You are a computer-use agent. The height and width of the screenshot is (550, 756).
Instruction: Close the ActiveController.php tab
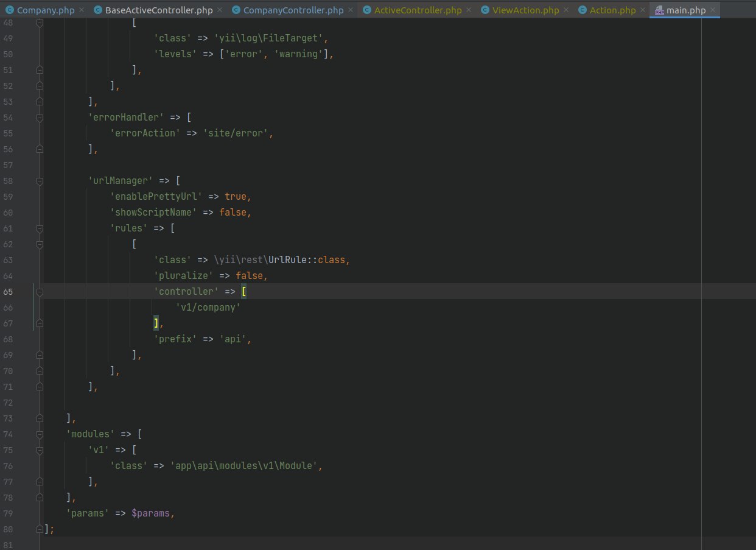pyautogui.click(x=468, y=10)
